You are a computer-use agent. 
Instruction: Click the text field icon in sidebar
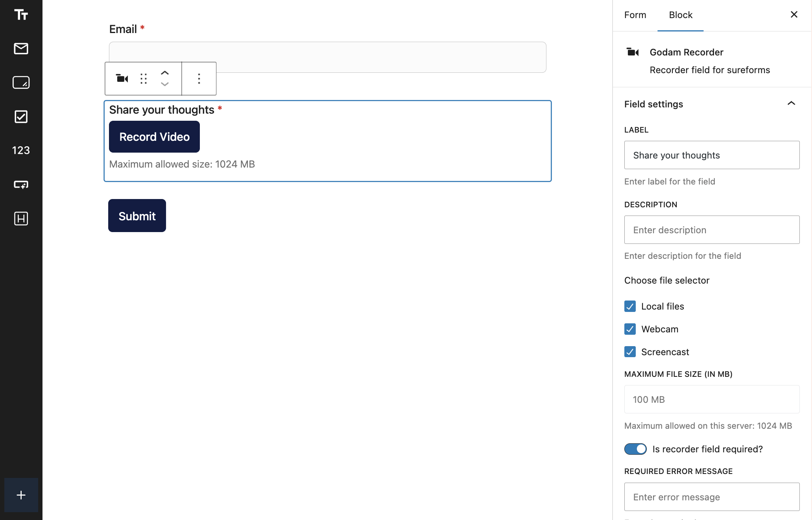[x=21, y=15]
